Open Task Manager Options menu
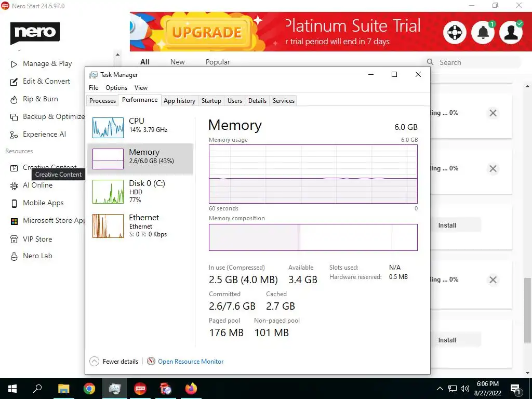Screen dimensions: 532x399 116,88
